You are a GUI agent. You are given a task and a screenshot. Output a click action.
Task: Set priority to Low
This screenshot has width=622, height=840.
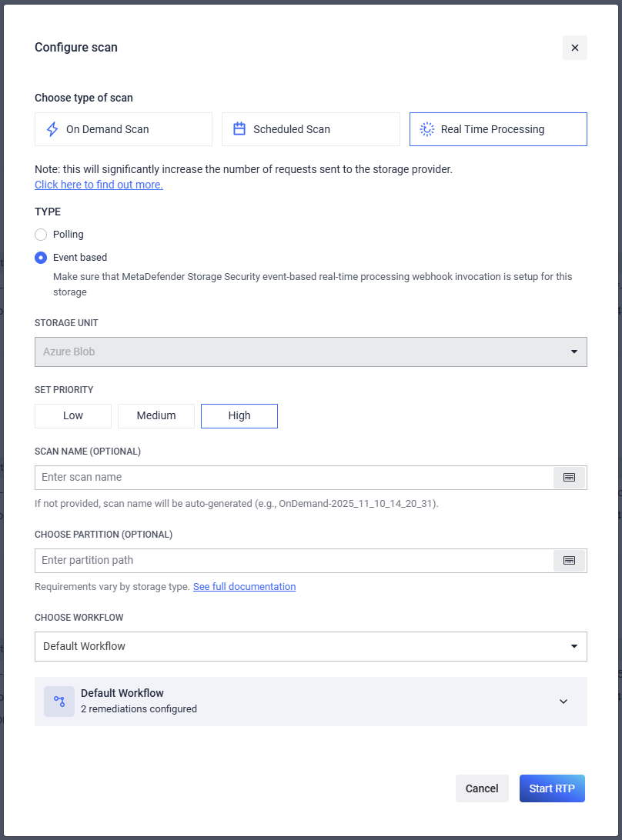click(x=73, y=416)
